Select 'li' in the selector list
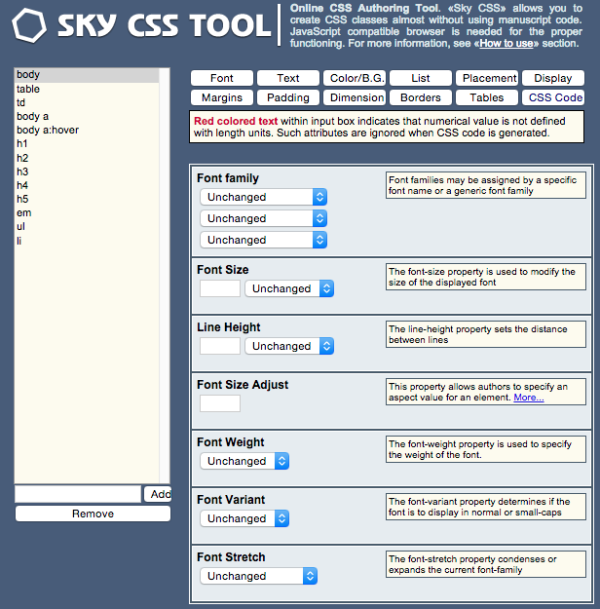This screenshot has height=609, width=600. click(87, 241)
